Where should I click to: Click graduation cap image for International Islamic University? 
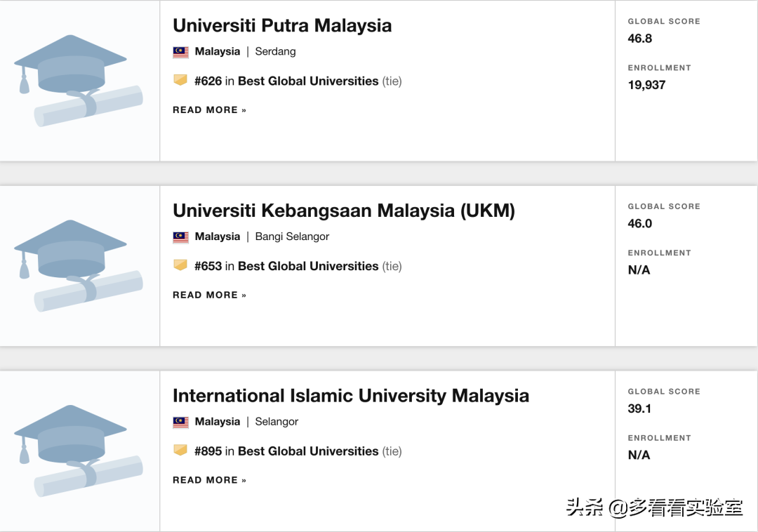pos(79,451)
